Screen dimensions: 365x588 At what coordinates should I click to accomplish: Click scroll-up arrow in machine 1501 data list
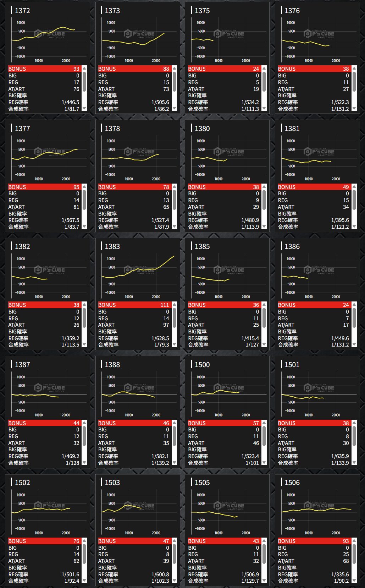coord(354,423)
